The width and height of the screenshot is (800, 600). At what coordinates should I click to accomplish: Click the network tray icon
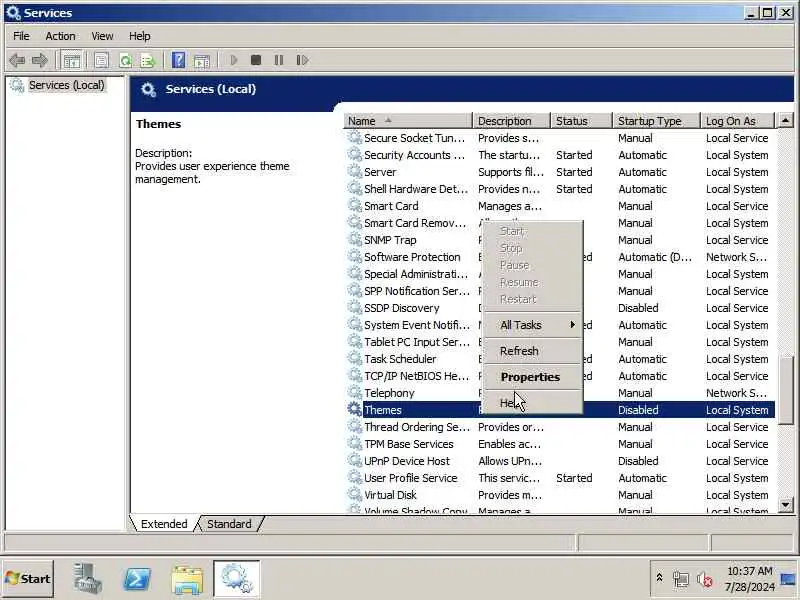(681, 579)
